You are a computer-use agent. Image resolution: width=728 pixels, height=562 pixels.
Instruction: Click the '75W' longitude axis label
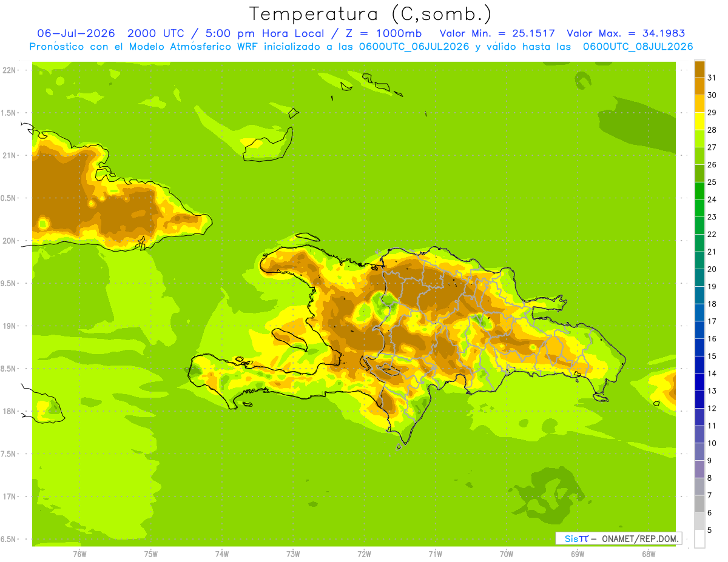[x=151, y=554]
